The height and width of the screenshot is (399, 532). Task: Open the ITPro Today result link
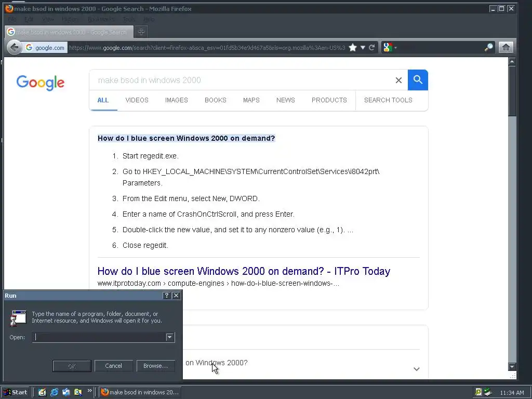click(244, 271)
